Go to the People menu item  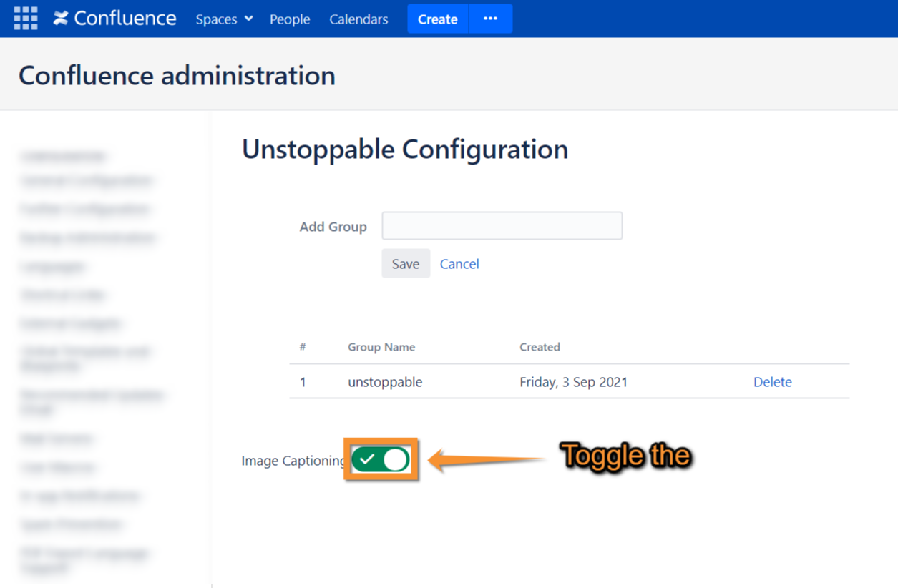[x=290, y=19]
